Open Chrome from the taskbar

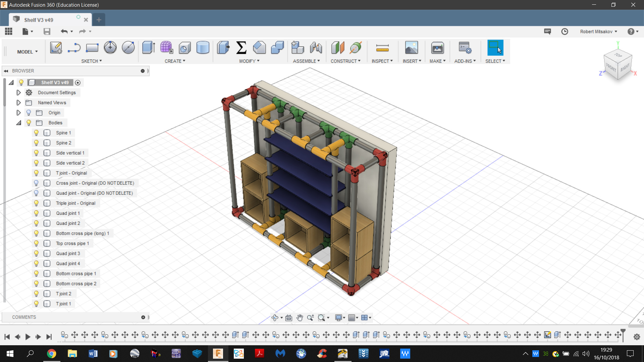point(51,354)
